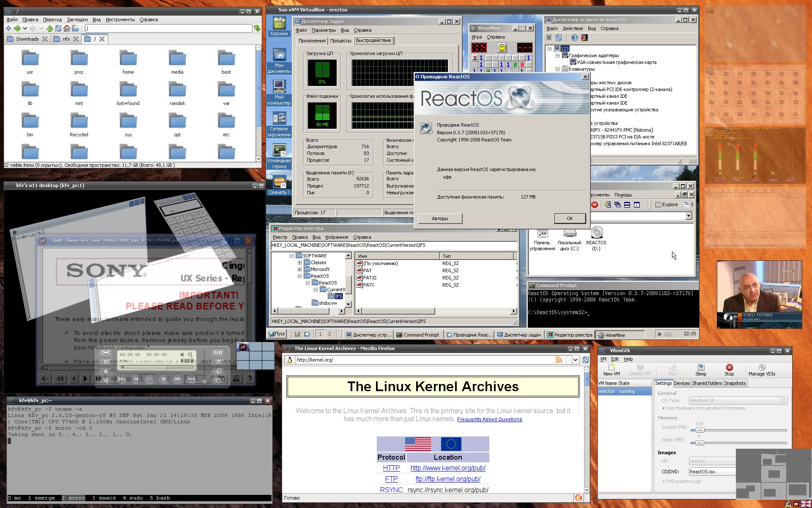This screenshot has width=812, height=508.
Task: Toggle Use Hardware Virtualization Extensions
Action: pyautogui.click(x=704, y=408)
